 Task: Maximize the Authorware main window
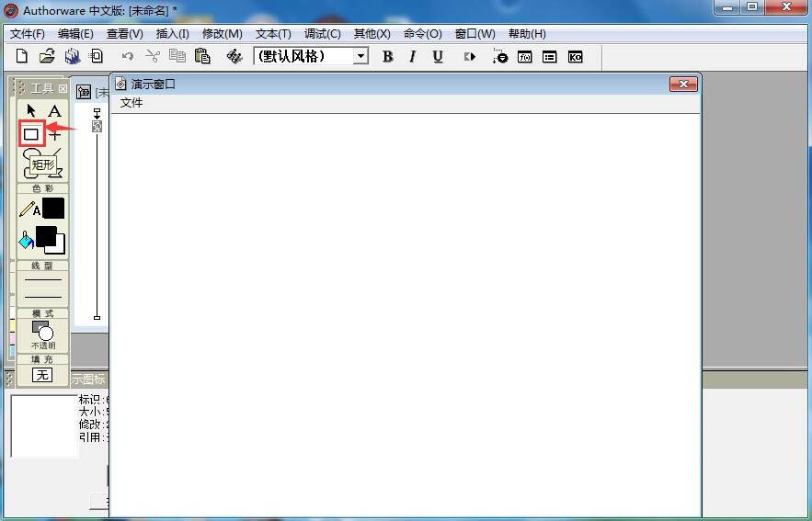[x=752, y=7]
